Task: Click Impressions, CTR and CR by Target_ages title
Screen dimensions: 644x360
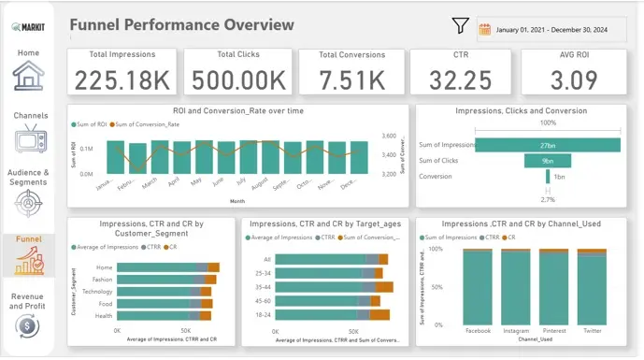Action: [x=325, y=224]
